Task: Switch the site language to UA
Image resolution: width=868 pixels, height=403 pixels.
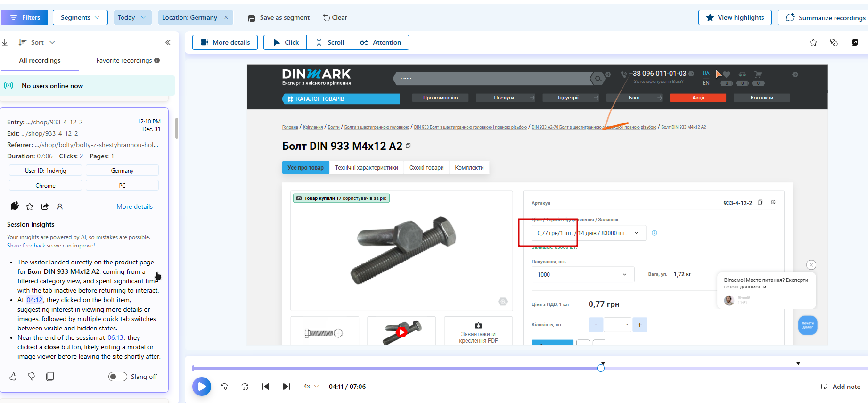Action: pos(706,74)
